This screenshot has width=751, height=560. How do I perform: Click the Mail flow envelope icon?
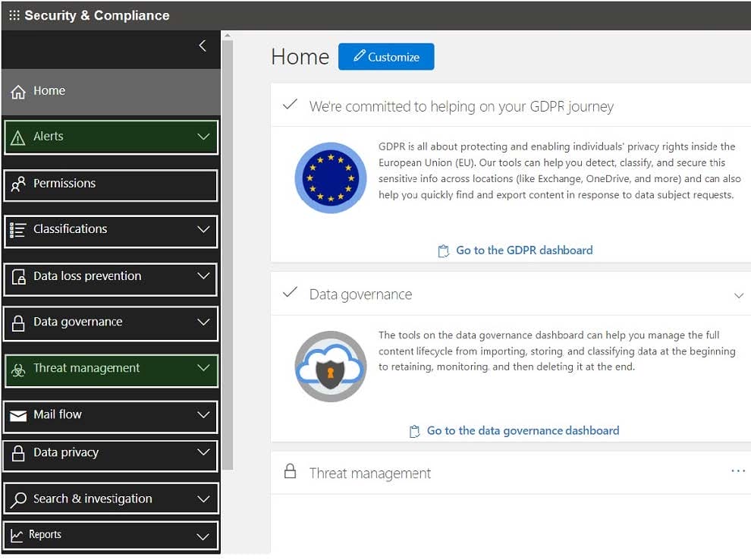[x=18, y=415]
